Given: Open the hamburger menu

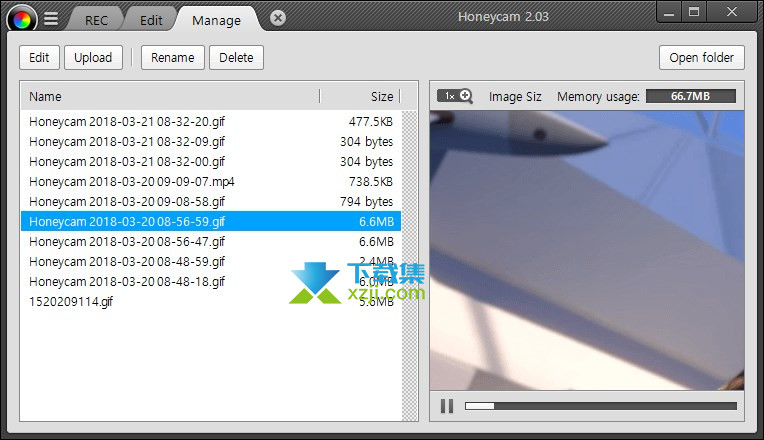Looking at the screenshot, I should (51, 19).
